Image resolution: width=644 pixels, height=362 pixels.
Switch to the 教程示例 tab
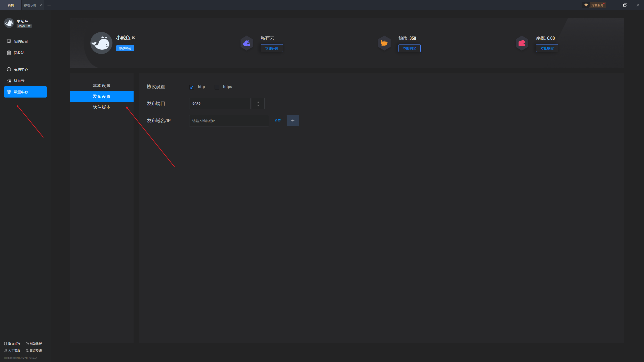point(30,5)
